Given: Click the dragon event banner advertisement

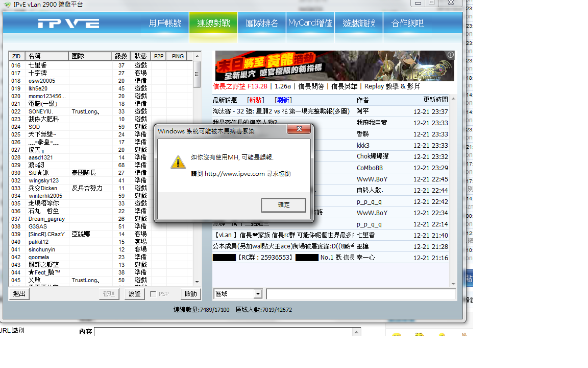Looking at the screenshot, I should click(x=334, y=66).
